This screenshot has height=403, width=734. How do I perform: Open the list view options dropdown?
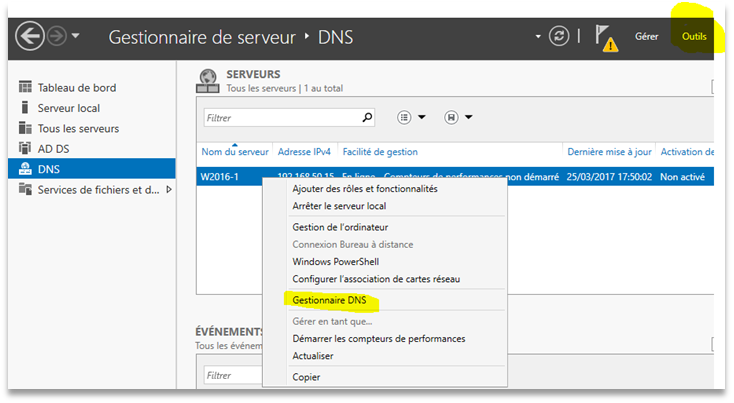(x=411, y=117)
